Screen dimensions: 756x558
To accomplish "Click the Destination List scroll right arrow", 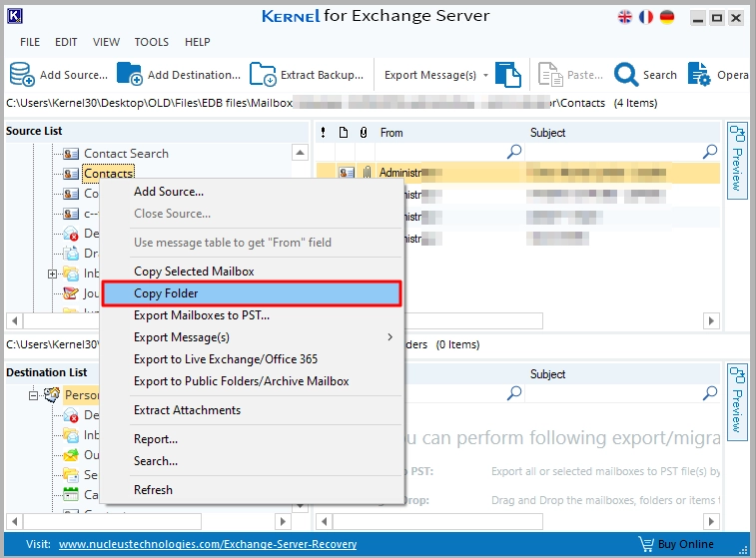I will click(x=283, y=521).
